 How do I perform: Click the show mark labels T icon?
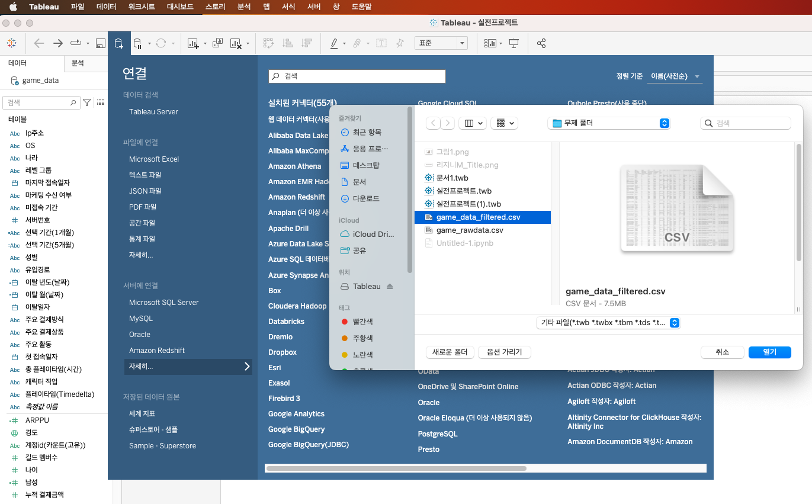[x=381, y=43]
